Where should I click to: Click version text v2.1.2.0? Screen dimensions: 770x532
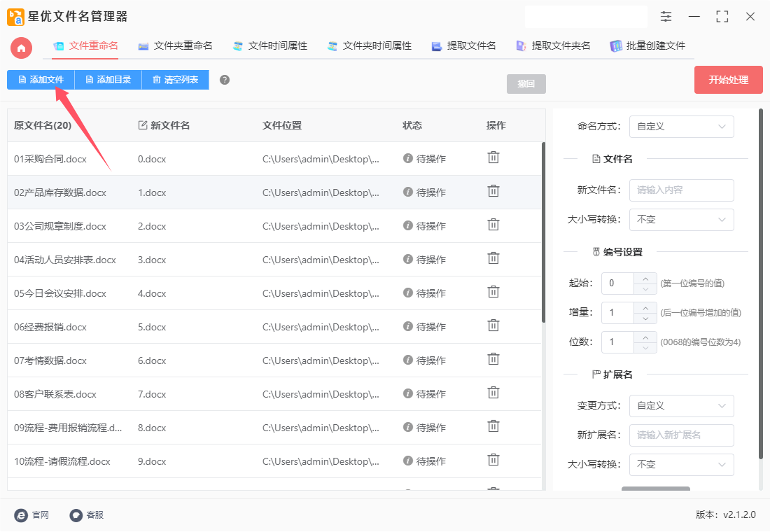pyautogui.click(x=739, y=514)
